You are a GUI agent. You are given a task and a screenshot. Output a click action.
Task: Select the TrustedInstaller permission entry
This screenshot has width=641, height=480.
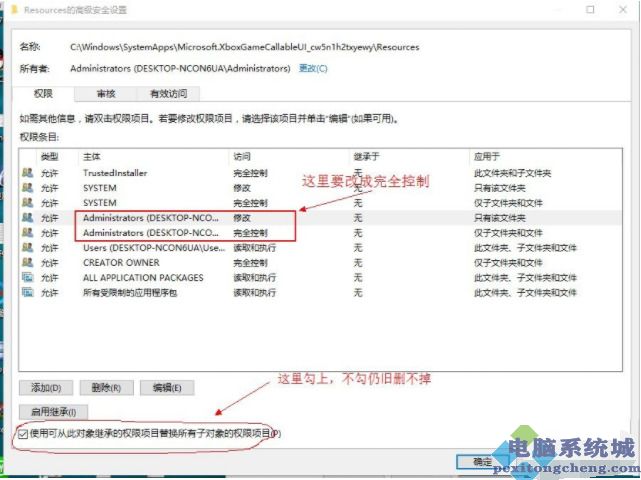tap(320, 173)
